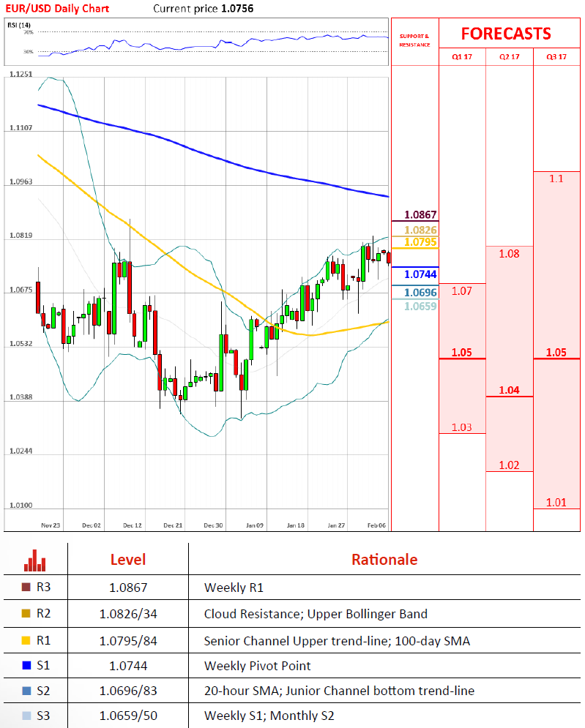Select the Q1 17 column header

click(x=462, y=56)
